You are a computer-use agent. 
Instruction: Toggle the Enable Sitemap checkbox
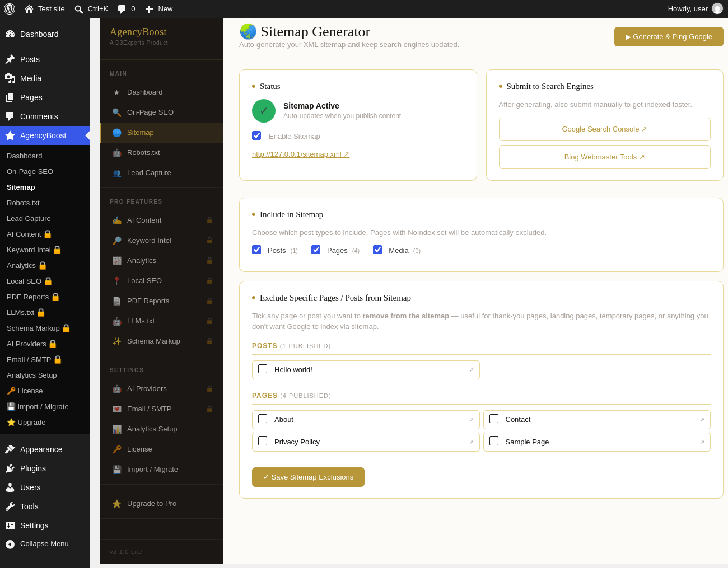pos(256,135)
